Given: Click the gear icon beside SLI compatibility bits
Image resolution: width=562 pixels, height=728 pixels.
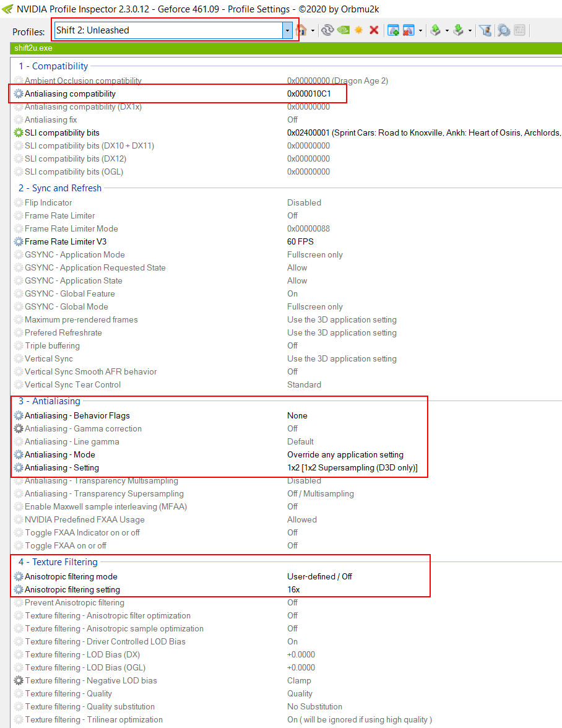Looking at the screenshot, I should pyautogui.click(x=19, y=132).
